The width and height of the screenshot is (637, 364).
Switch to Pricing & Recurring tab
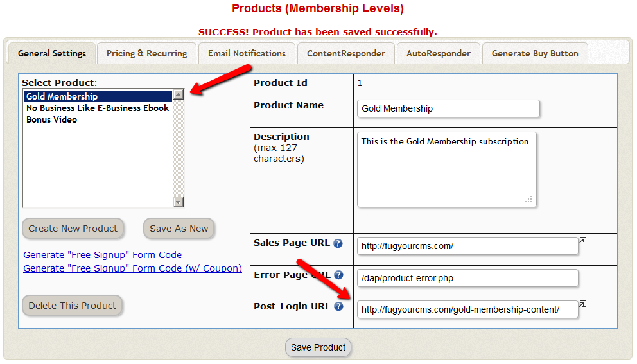tap(147, 53)
